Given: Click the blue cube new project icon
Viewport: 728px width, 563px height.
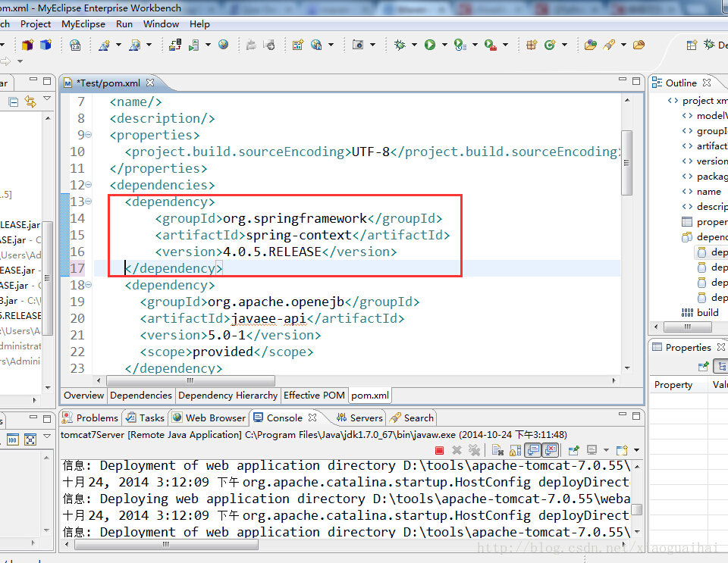Looking at the screenshot, I should point(45,45).
